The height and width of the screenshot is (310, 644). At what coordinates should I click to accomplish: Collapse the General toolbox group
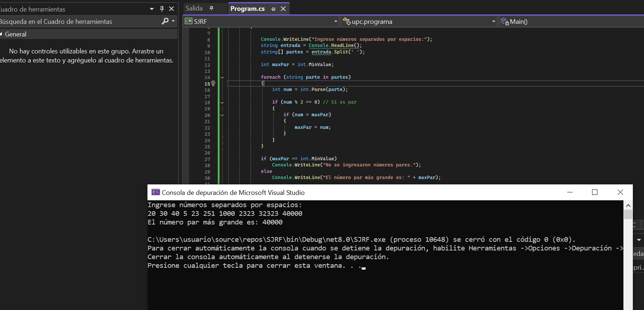(x=1, y=34)
